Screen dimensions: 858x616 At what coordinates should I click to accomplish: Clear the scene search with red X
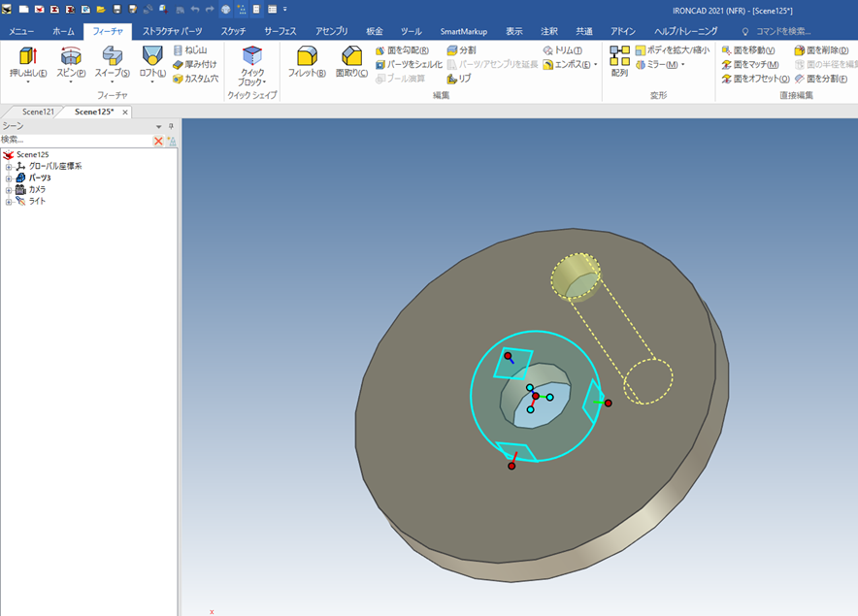[158, 141]
